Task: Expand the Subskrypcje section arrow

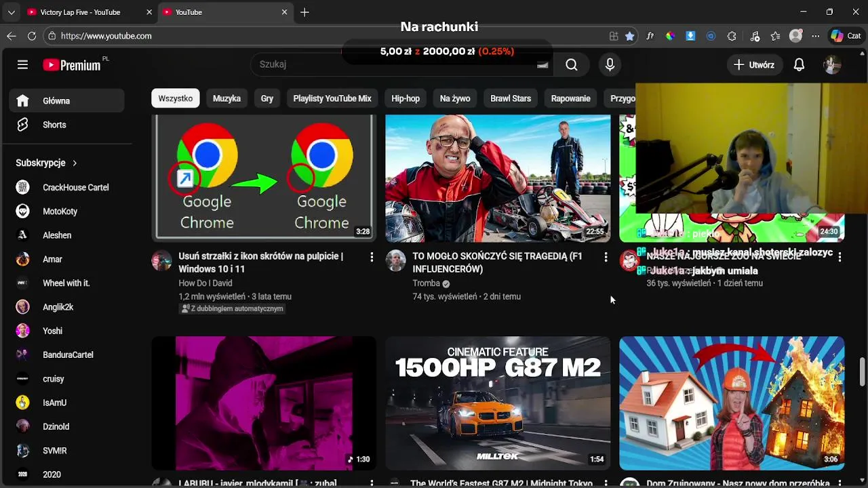Action: pyautogui.click(x=75, y=163)
